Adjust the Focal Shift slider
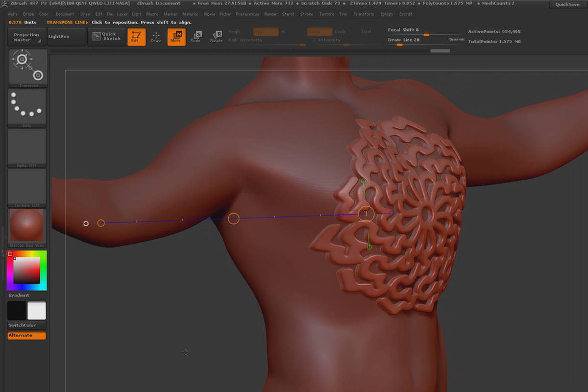 click(x=426, y=32)
